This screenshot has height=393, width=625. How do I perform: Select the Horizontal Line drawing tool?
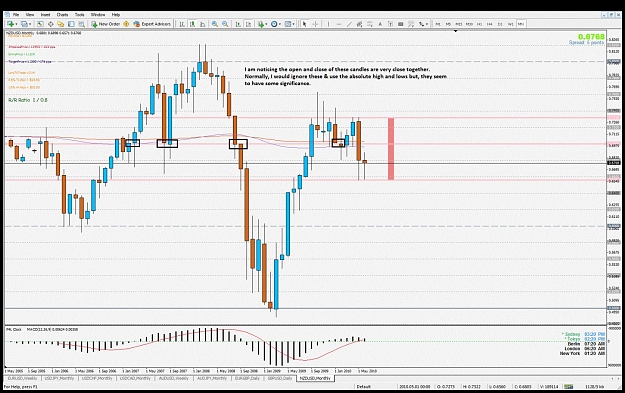[x=339, y=24]
